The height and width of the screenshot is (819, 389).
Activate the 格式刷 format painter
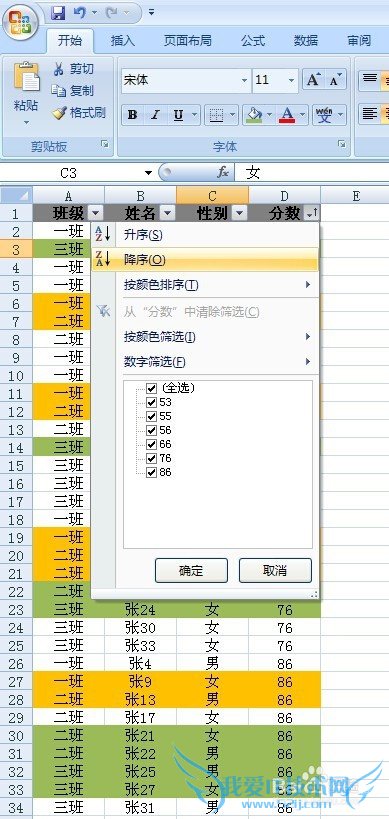click(79, 112)
